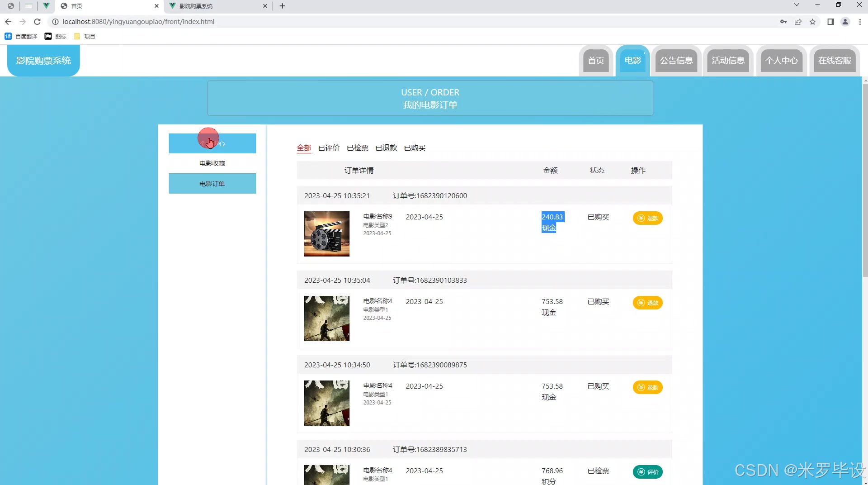Screen dimensions: 868x485
Task: Open the 百度翻译 bookmark
Action: [x=21, y=36]
